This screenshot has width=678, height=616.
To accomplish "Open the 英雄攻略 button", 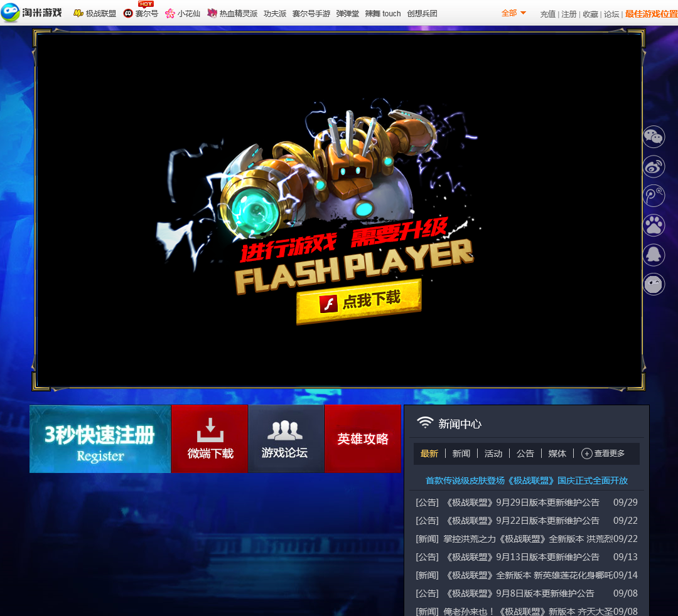I will coord(363,439).
